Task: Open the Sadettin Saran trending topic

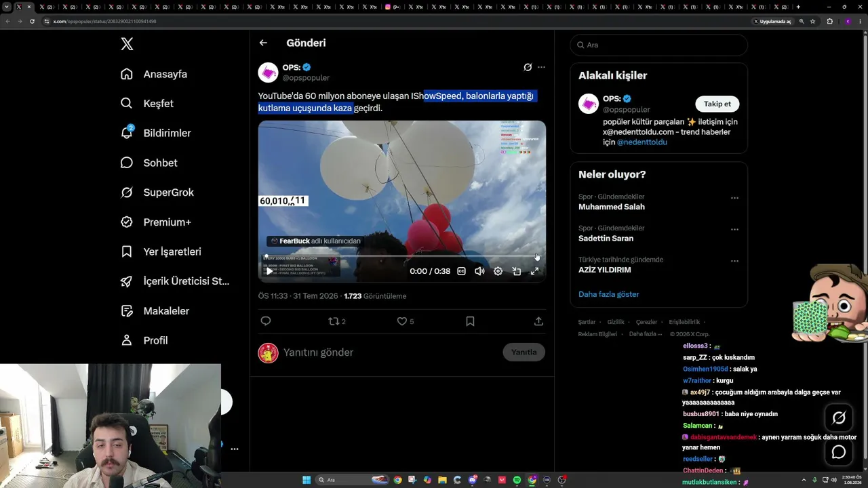Action: click(x=606, y=239)
